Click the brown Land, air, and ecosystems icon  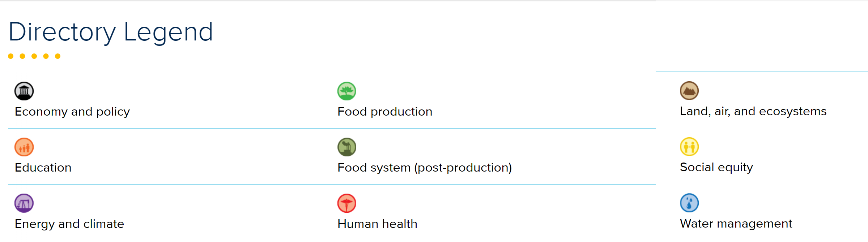[689, 91]
